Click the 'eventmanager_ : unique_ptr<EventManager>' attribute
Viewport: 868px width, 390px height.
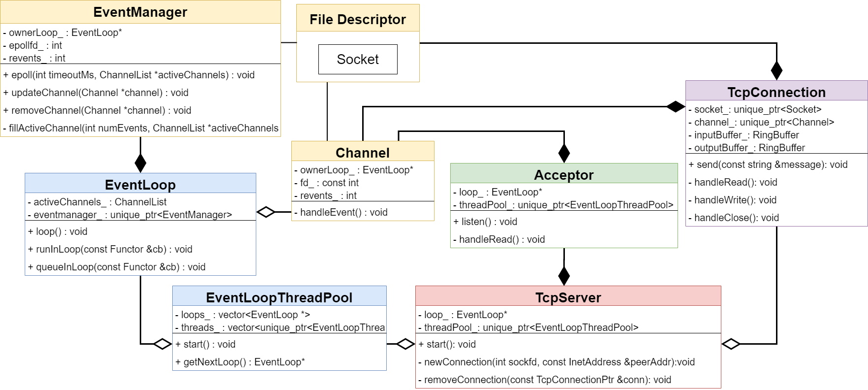click(130, 215)
